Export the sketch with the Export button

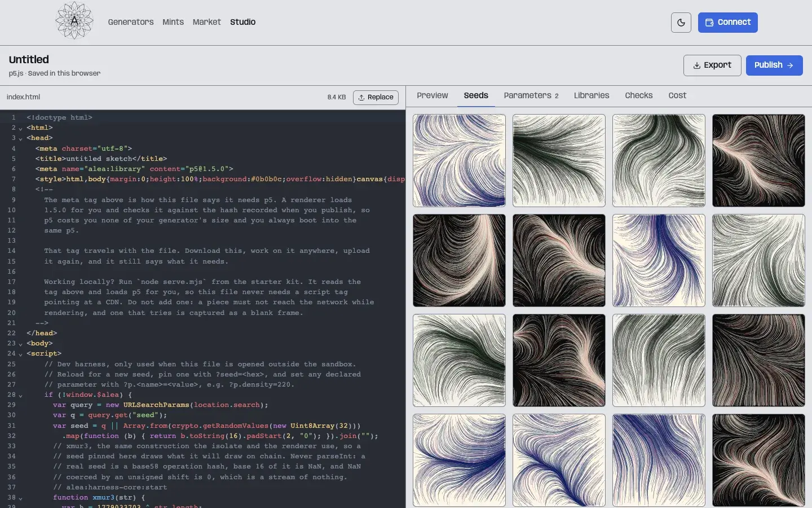click(712, 65)
